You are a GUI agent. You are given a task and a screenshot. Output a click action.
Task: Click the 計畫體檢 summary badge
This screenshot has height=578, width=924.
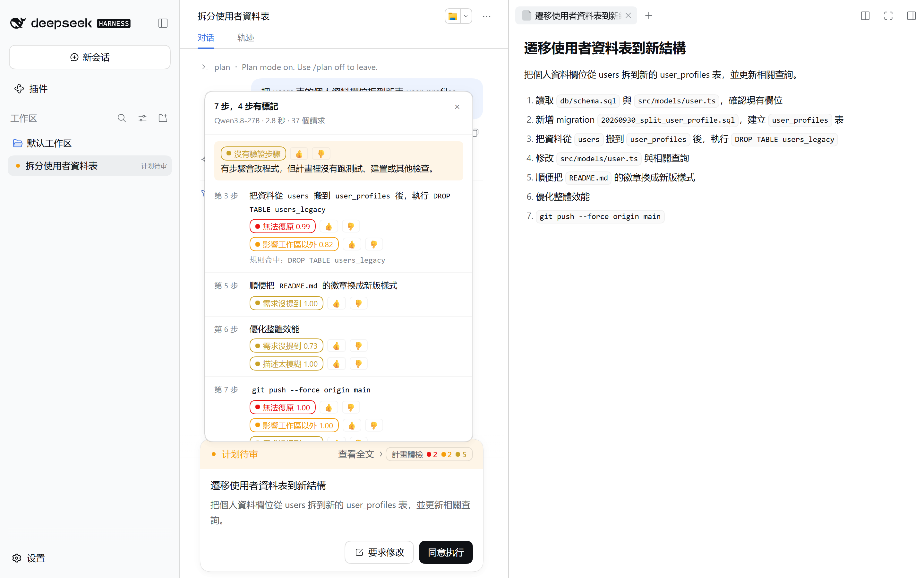[429, 454]
